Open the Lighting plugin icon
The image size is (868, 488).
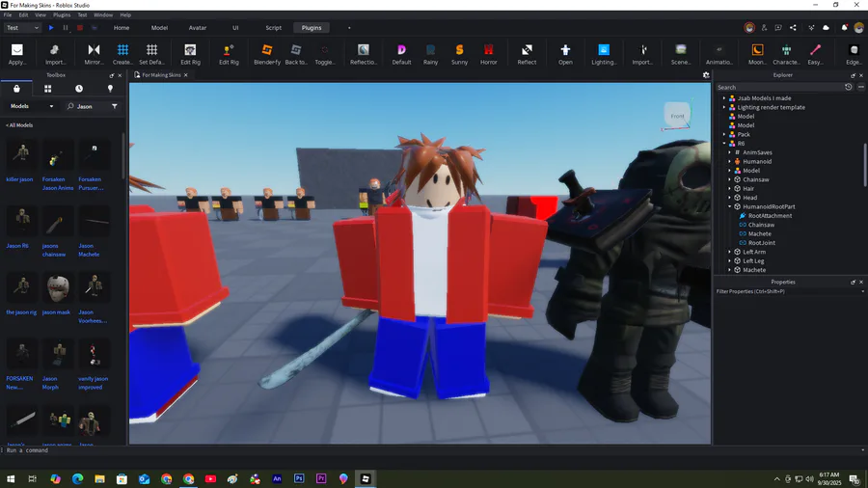604,50
